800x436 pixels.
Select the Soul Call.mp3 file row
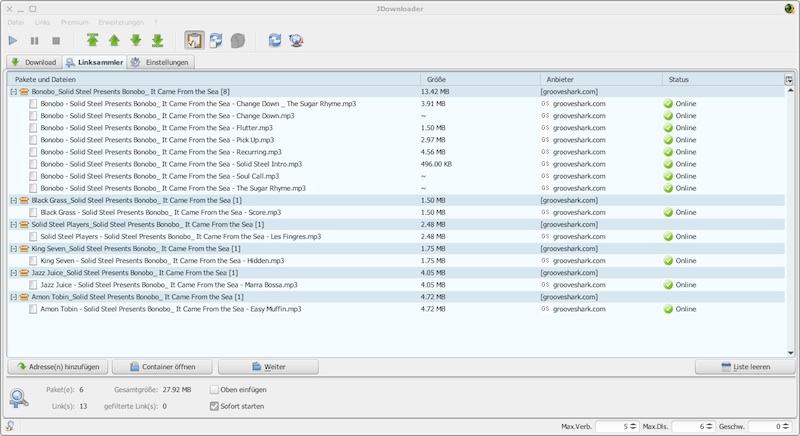[396, 176]
